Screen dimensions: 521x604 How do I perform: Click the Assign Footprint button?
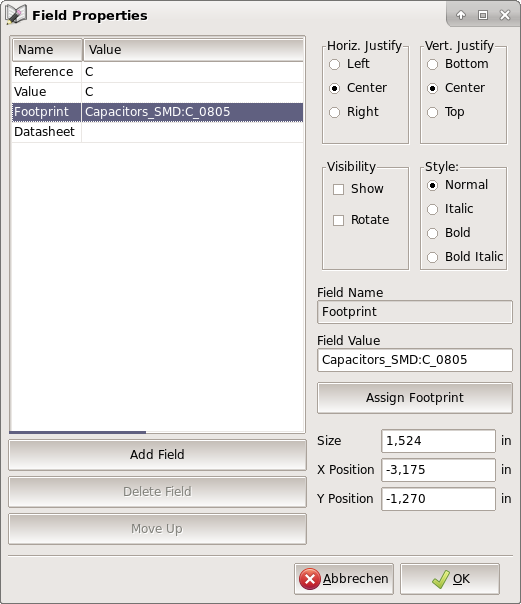click(415, 398)
